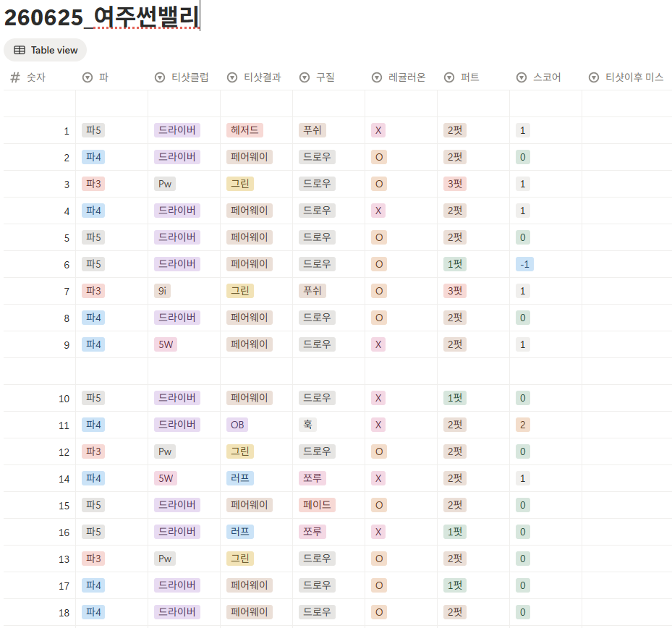Select the 헤저드 tag in row 1

pos(244,130)
